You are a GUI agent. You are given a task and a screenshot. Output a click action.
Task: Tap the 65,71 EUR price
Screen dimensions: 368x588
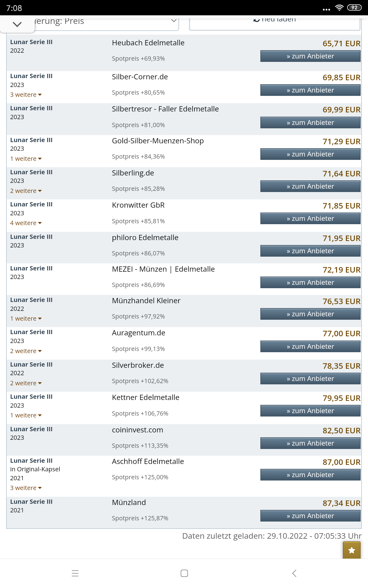(x=341, y=43)
